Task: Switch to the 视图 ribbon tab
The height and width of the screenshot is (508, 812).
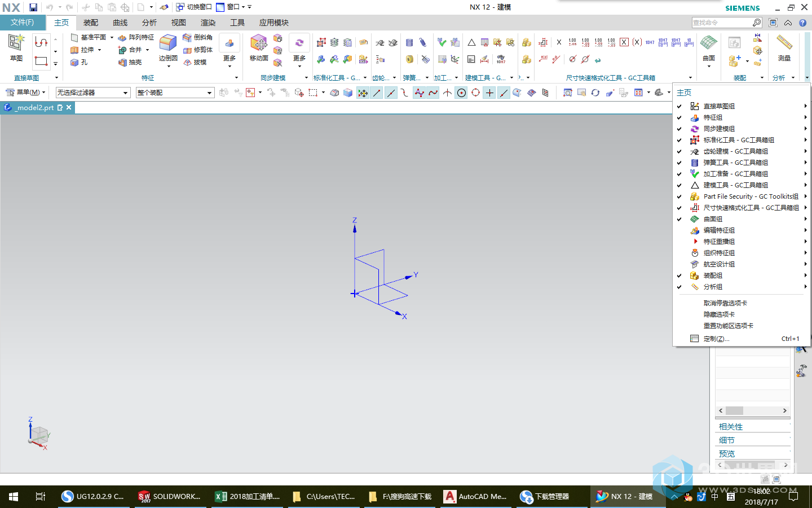Action: pos(179,23)
